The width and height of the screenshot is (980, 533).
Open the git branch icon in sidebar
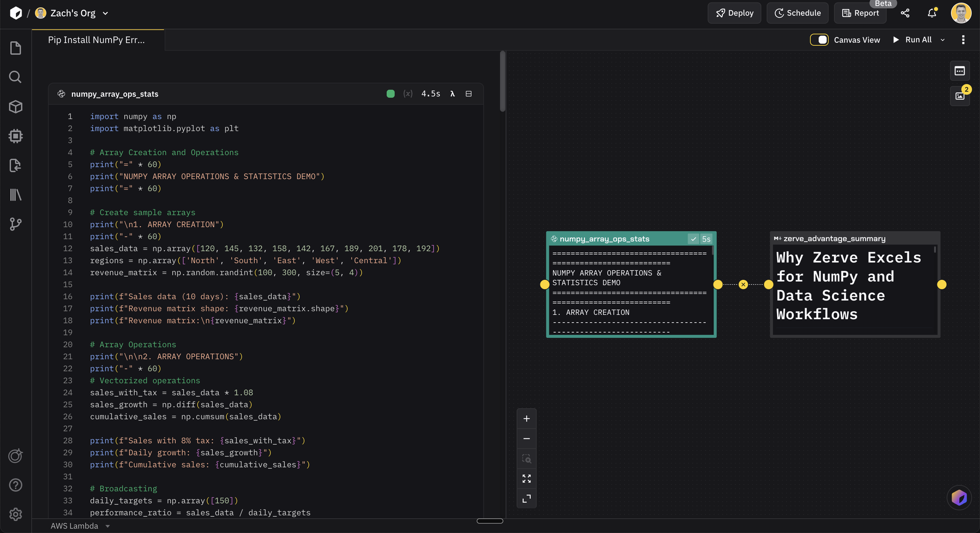coord(16,224)
